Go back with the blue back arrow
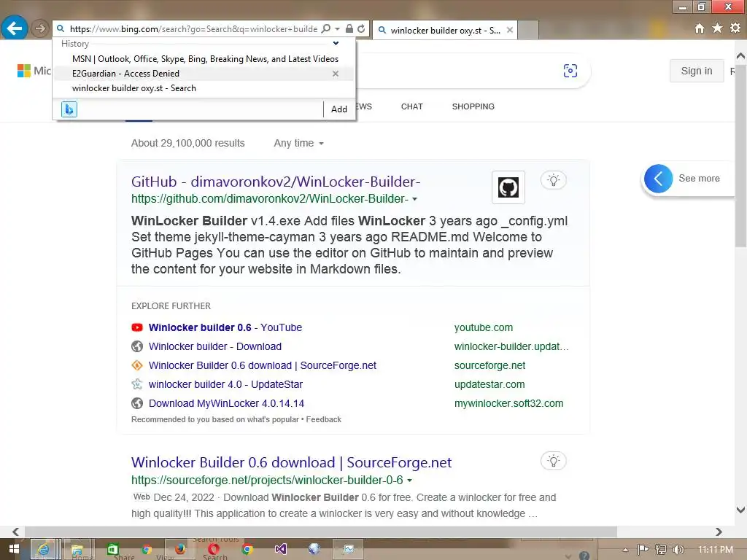Screen dimensions: 747x560 (15, 28)
